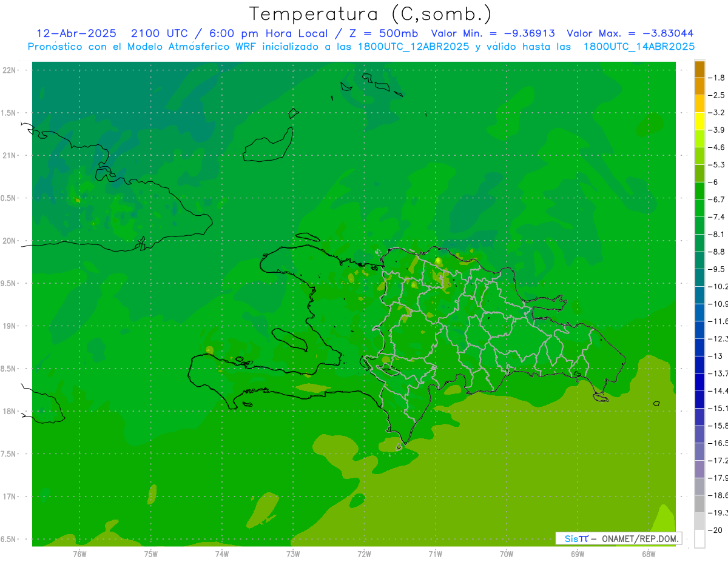Select the '-20' color scale value
The height and width of the screenshot is (562, 728).
coord(715,530)
